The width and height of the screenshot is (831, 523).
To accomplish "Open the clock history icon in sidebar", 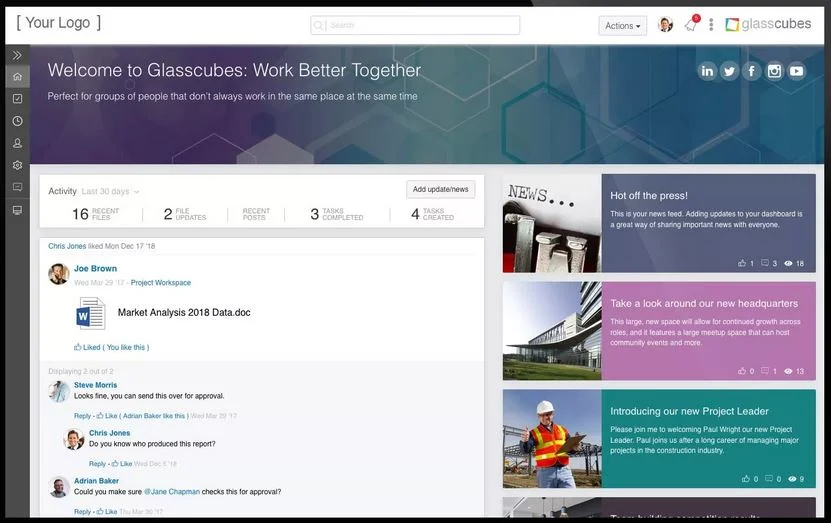I will coord(17,121).
